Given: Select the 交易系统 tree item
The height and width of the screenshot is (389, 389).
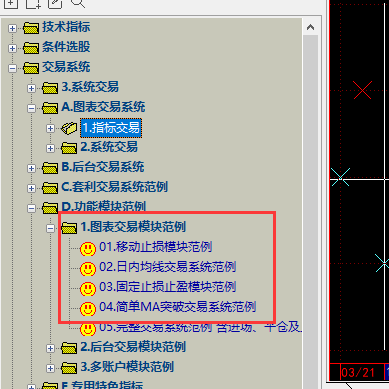Looking at the screenshot, I should (x=66, y=67).
